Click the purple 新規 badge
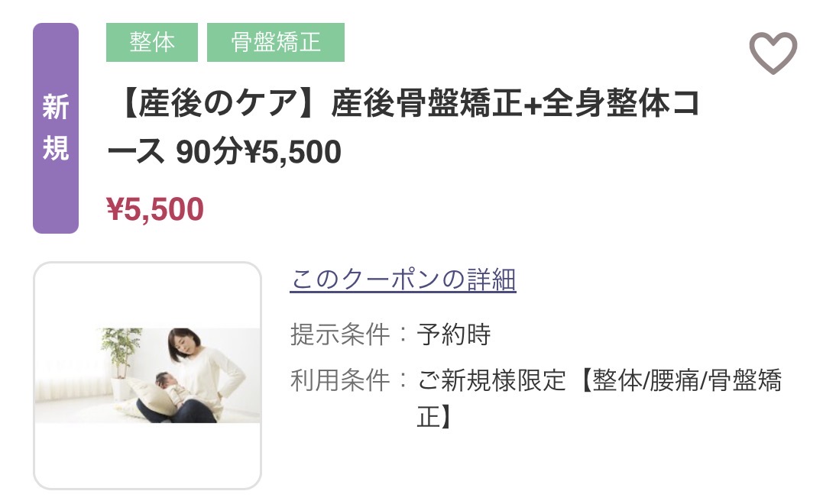 click(56, 128)
